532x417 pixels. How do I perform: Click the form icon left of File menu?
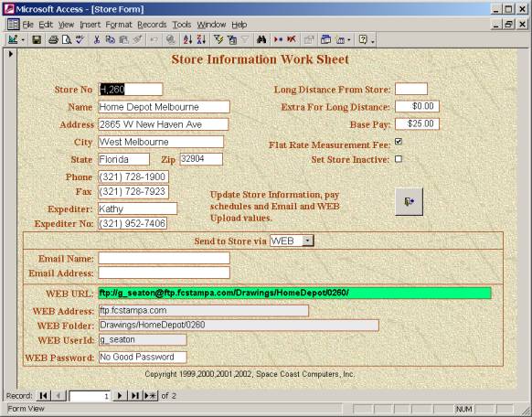[13, 25]
